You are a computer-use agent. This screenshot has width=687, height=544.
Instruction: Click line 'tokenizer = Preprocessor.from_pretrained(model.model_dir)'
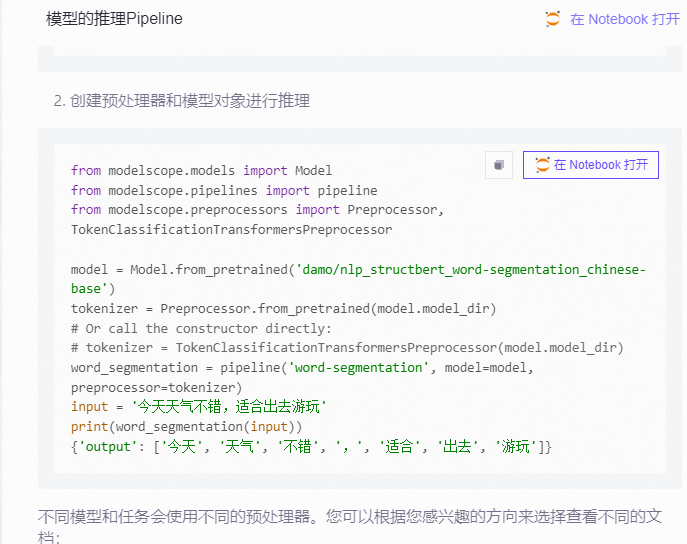click(x=283, y=309)
